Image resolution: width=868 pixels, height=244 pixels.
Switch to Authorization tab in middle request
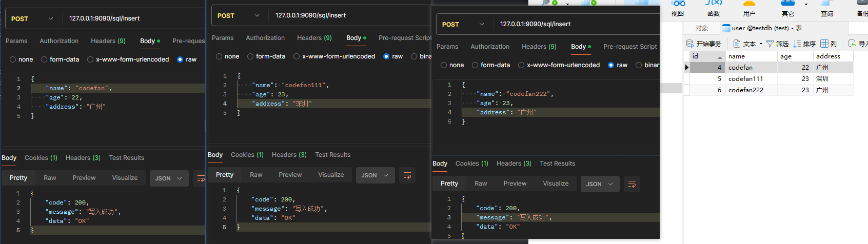pyautogui.click(x=265, y=38)
